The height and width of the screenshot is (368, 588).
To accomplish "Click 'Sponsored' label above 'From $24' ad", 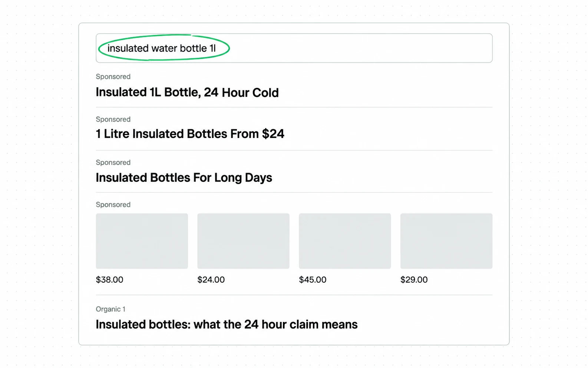I will pyautogui.click(x=113, y=119).
